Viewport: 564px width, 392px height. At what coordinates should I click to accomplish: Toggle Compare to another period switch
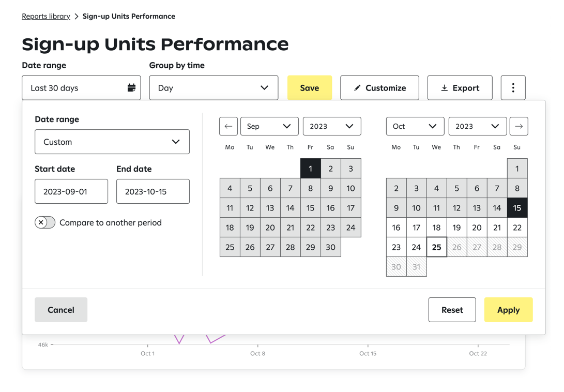[45, 222]
